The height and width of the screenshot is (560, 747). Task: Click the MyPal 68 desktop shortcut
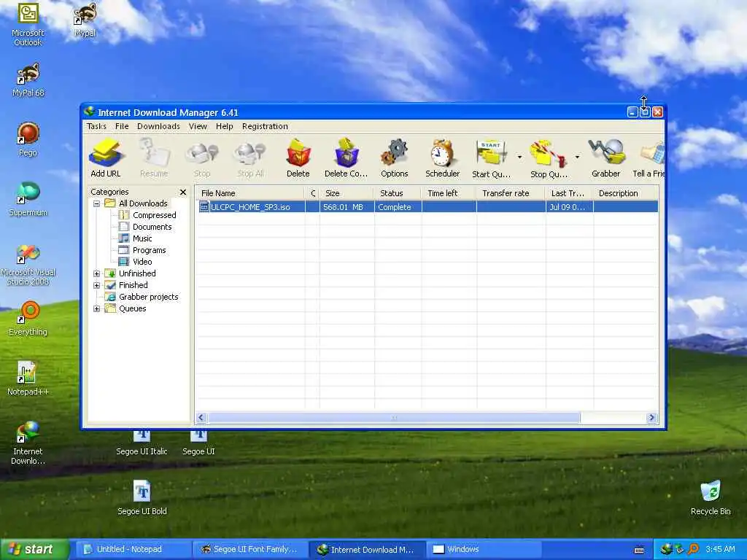28,80
